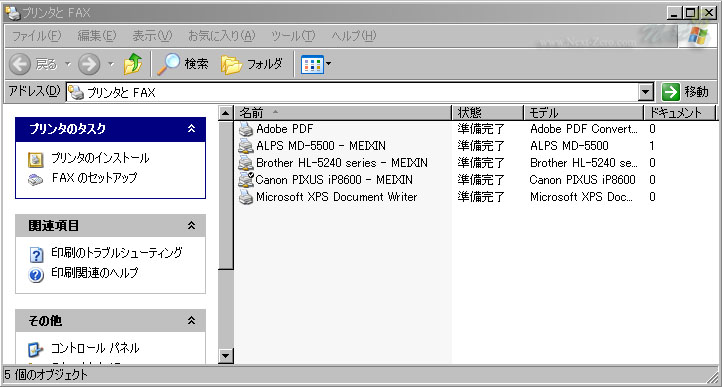Sort by the ドキュメント column header
This screenshot has height=387, width=722.
point(680,112)
